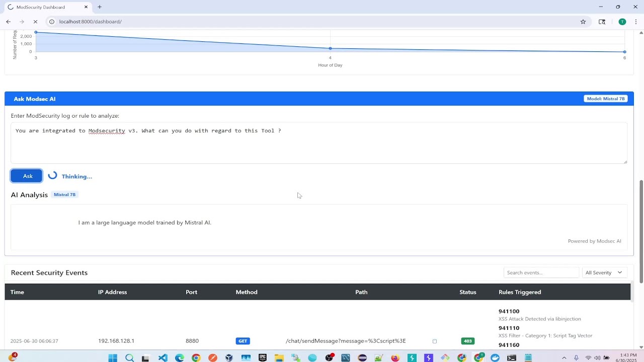Show hidden system tray icons
Viewport: 644px width, 362px height.
coord(563,358)
